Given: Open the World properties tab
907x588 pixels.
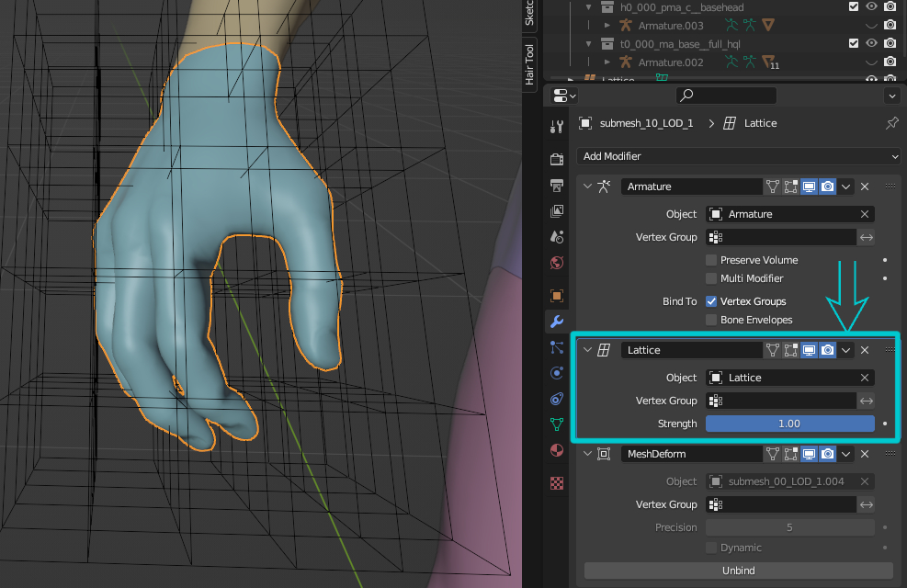Looking at the screenshot, I should 556,264.
